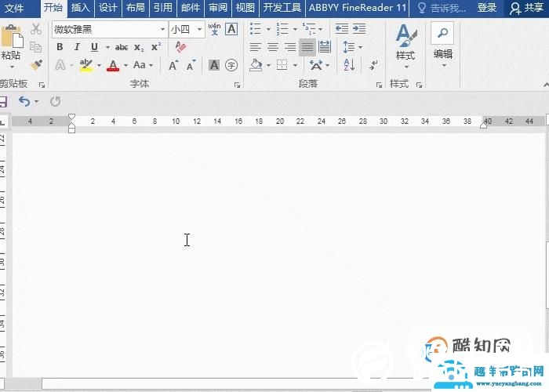549x392 pixels.
Task: Click the Superscript x² icon
Action: (155, 47)
